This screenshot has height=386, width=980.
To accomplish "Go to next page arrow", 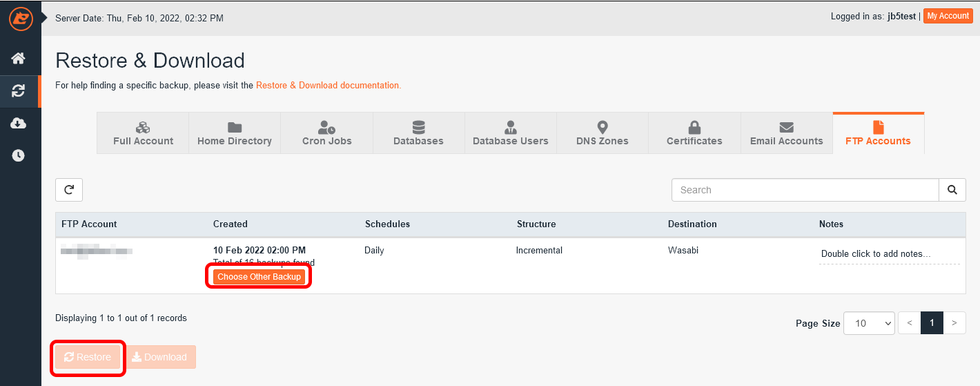I will pos(954,323).
